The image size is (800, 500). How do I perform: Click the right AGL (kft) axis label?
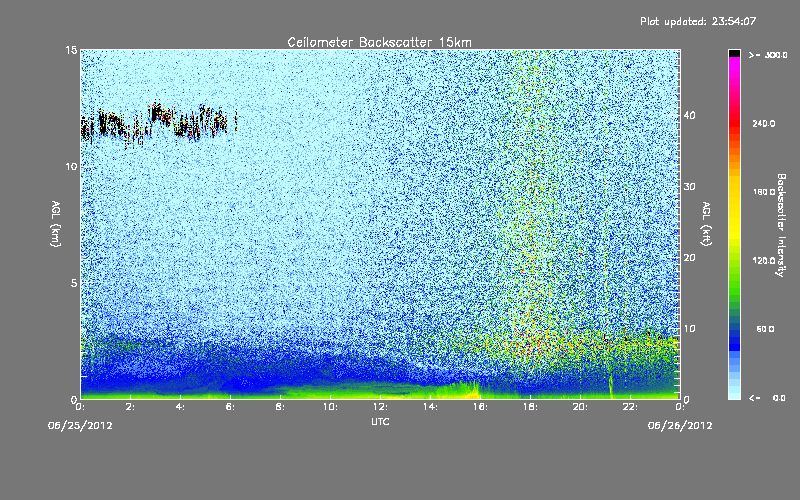[x=706, y=223]
